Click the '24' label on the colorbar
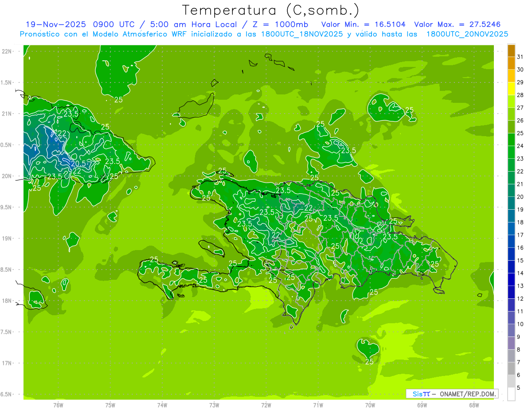This screenshot has height=411, width=532. coord(520,146)
